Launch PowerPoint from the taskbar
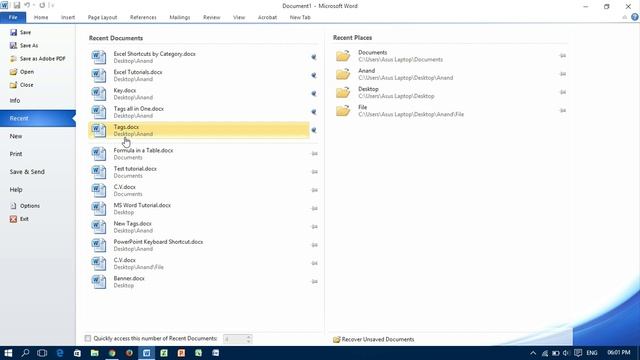Screen dimensions: 640x360 [181, 353]
